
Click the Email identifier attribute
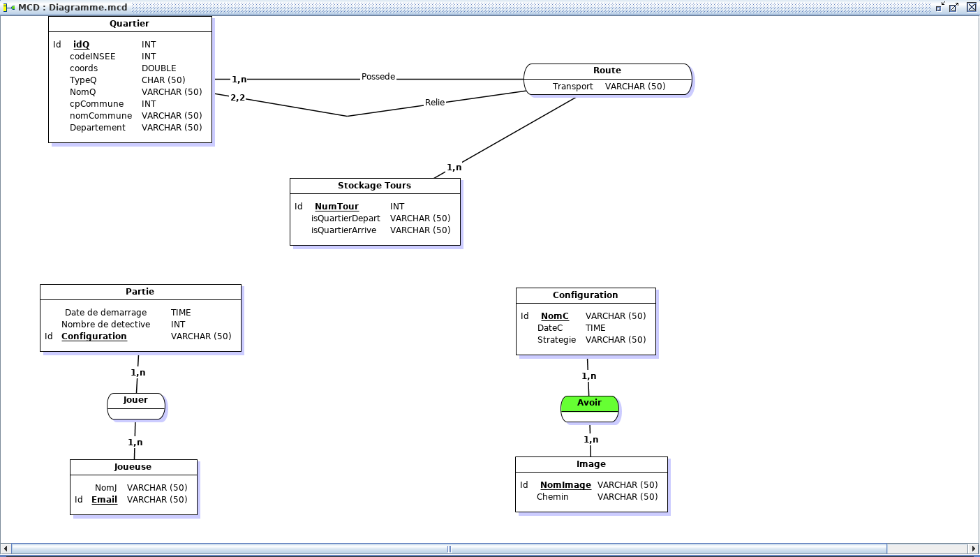pyautogui.click(x=104, y=500)
